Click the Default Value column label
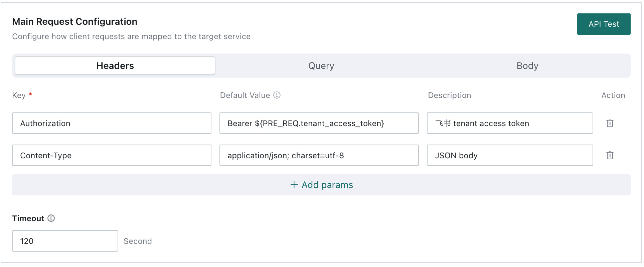644x267 pixels. click(x=245, y=95)
